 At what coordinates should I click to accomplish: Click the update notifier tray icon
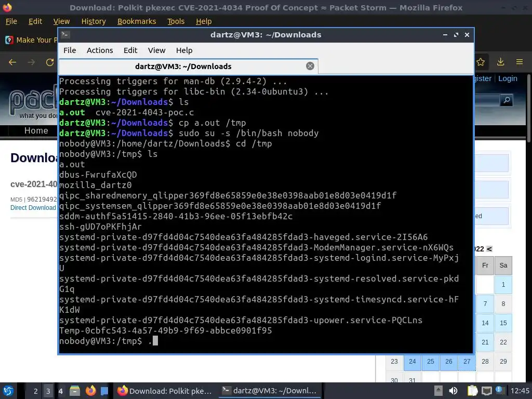pyautogui.click(x=499, y=390)
